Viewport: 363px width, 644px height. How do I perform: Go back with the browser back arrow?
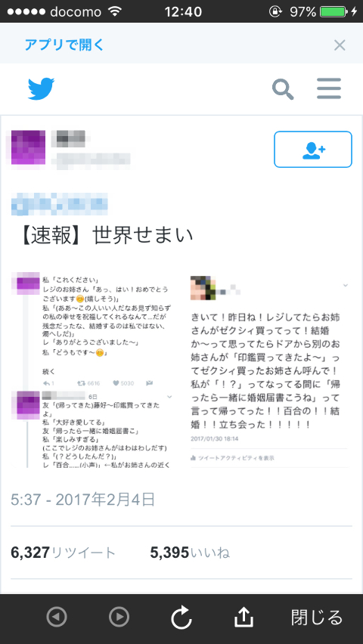pyautogui.click(x=56, y=617)
